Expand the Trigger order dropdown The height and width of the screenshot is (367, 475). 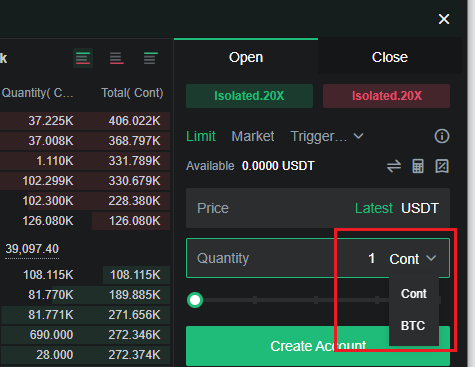327,136
